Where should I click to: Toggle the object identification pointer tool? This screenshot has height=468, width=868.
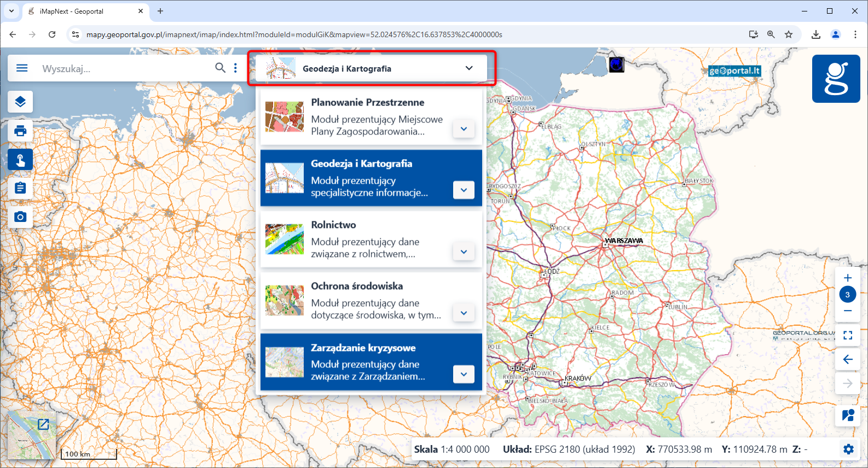20,160
